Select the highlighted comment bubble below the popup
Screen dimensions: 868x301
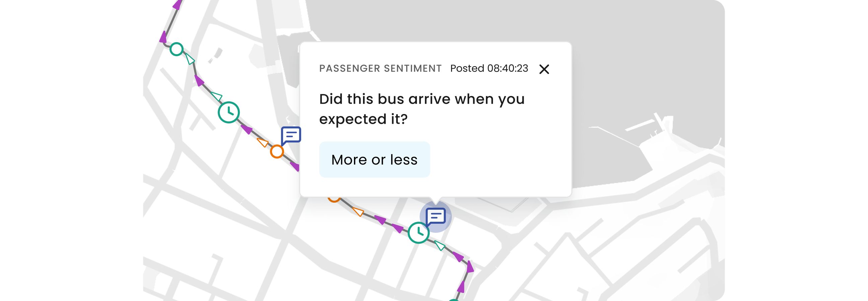(x=435, y=216)
